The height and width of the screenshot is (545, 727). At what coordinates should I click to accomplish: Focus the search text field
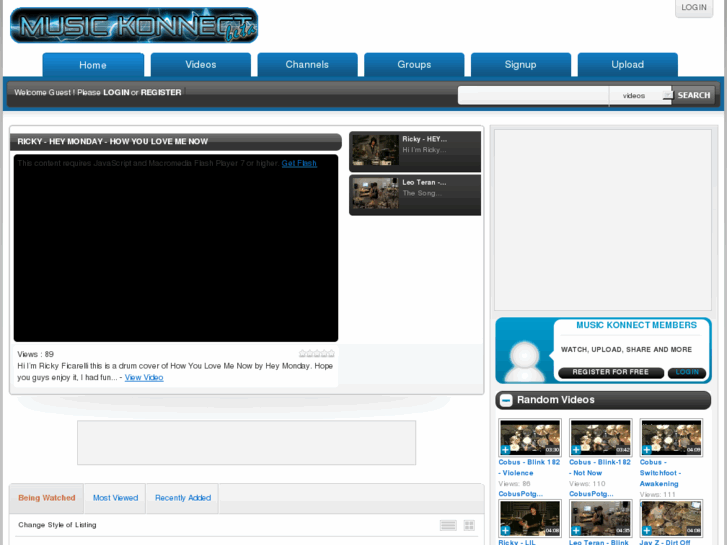[x=533, y=96]
